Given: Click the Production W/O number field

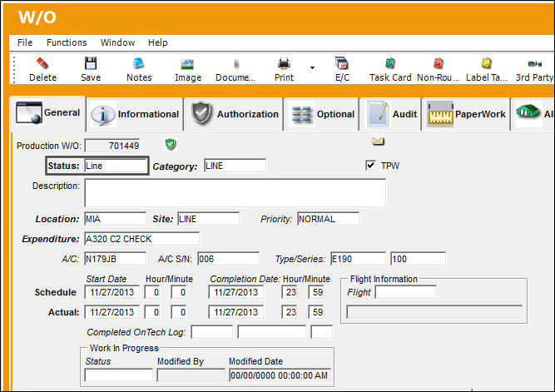Looking at the screenshot, I should 112,146.
